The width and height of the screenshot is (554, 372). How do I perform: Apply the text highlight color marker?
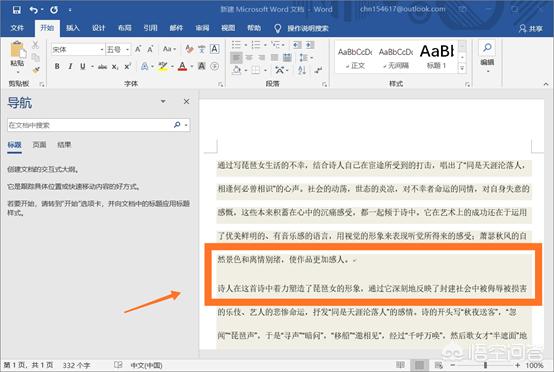[x=163, y=66]
